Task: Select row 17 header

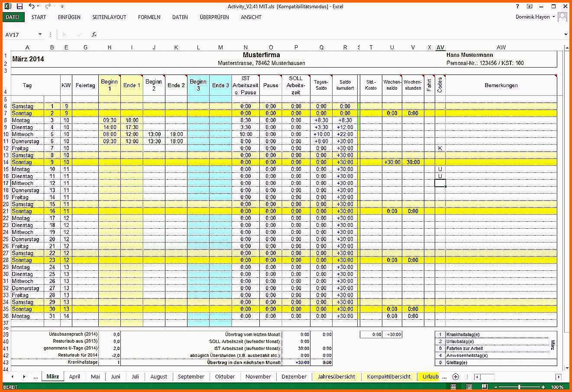Action: point(6,183)
